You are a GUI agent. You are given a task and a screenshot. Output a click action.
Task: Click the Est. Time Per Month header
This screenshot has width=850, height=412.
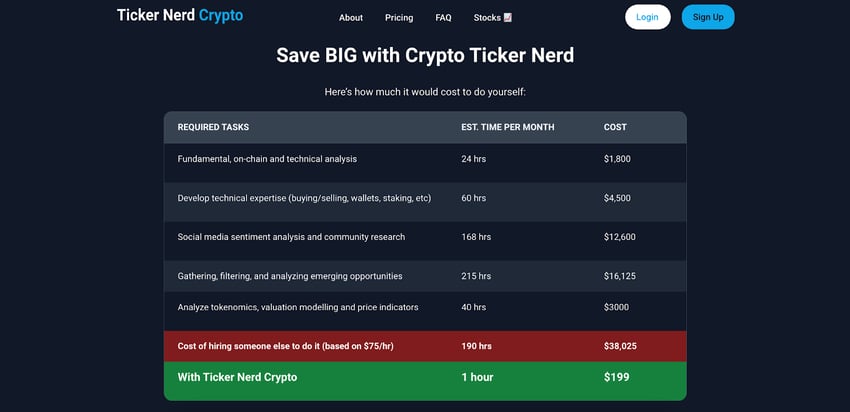click(x=508, y=127)
